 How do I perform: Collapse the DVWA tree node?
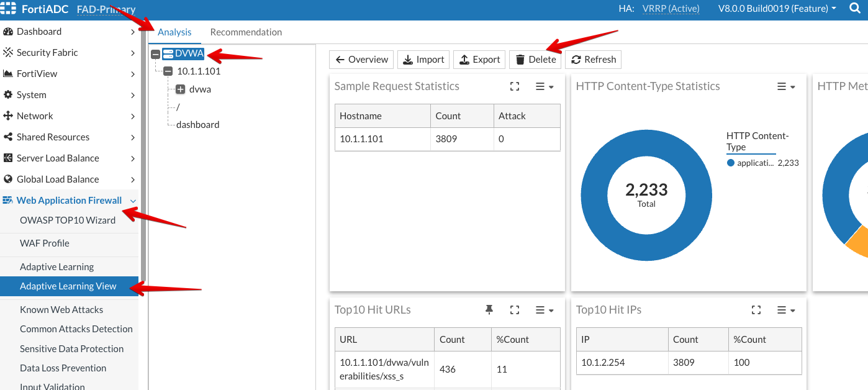coord(155,54)
